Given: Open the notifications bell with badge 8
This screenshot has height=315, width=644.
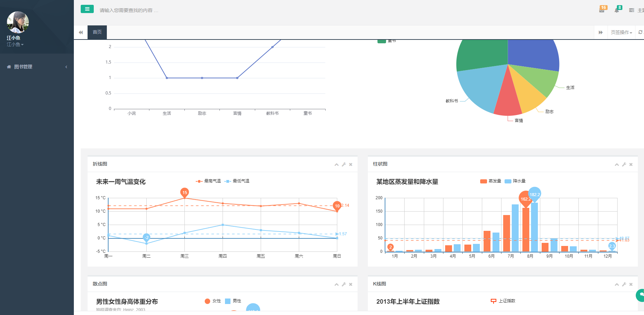Looking at the screenshot, I should pyautogui.click(x=617, y=10).
